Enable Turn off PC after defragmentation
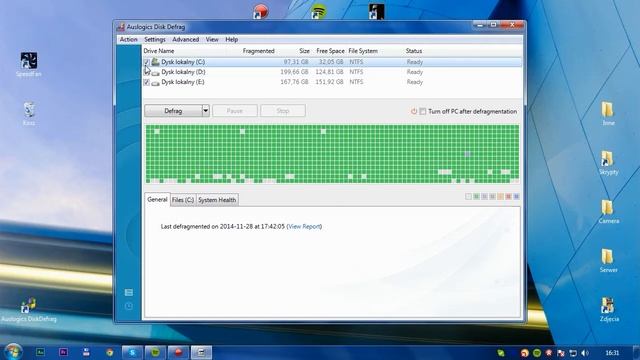 tap(423, 111)
